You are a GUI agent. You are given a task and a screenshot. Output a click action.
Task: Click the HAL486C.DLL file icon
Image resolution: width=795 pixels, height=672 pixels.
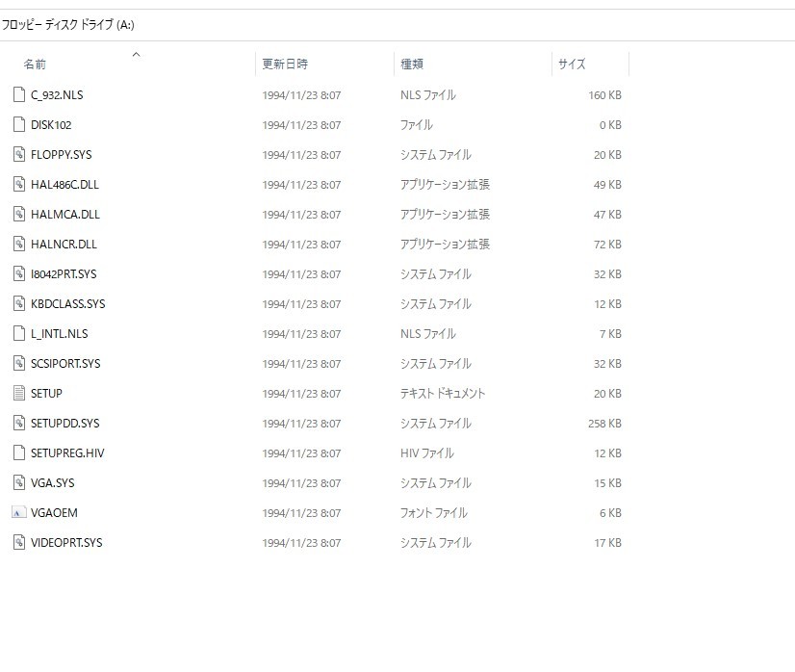(x=18, y=185)
